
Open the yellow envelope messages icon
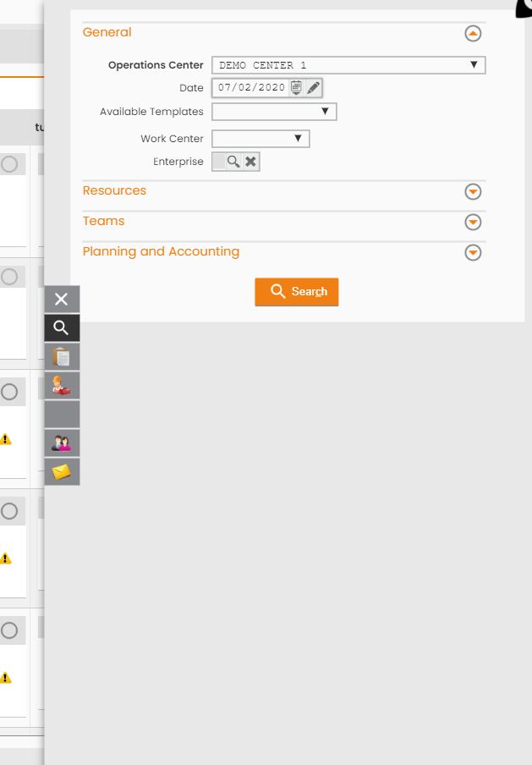point(62,472)
